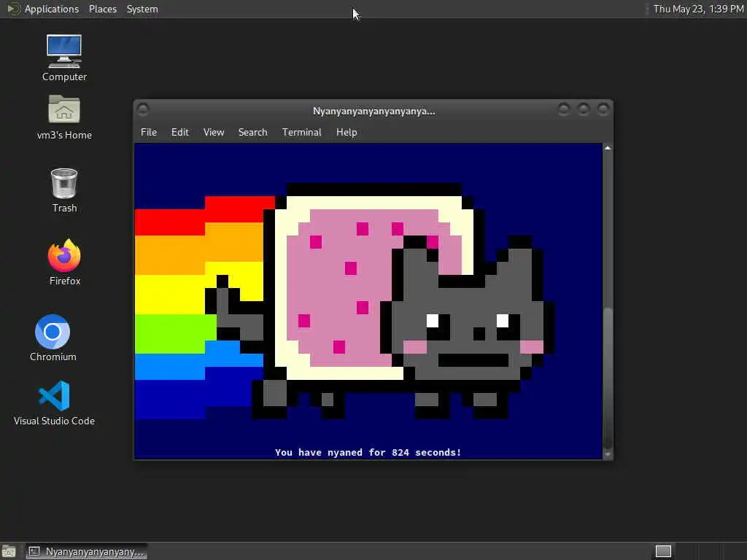Click the terminal vertical scrollbar thumb
This screenshot has width=747, height=560.
pos(608,378)
